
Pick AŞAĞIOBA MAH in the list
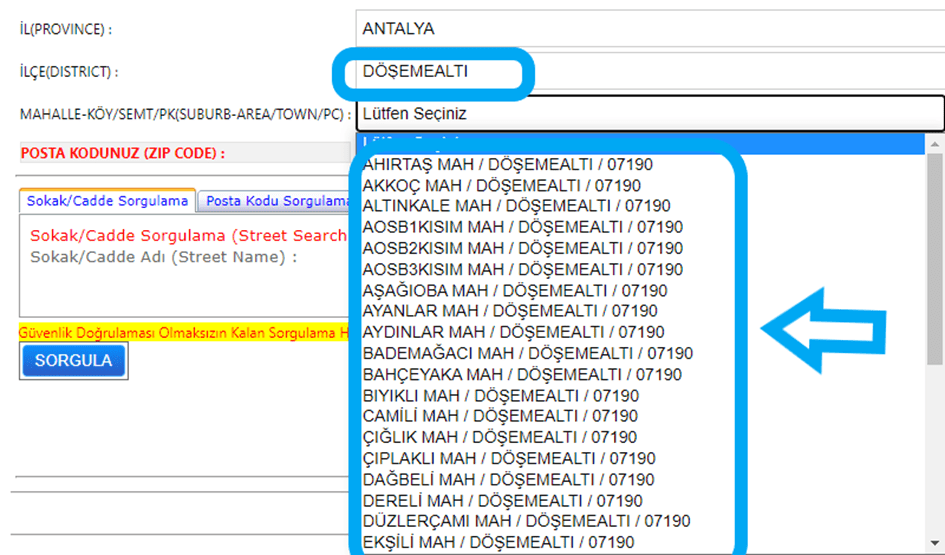pos(515,290)
